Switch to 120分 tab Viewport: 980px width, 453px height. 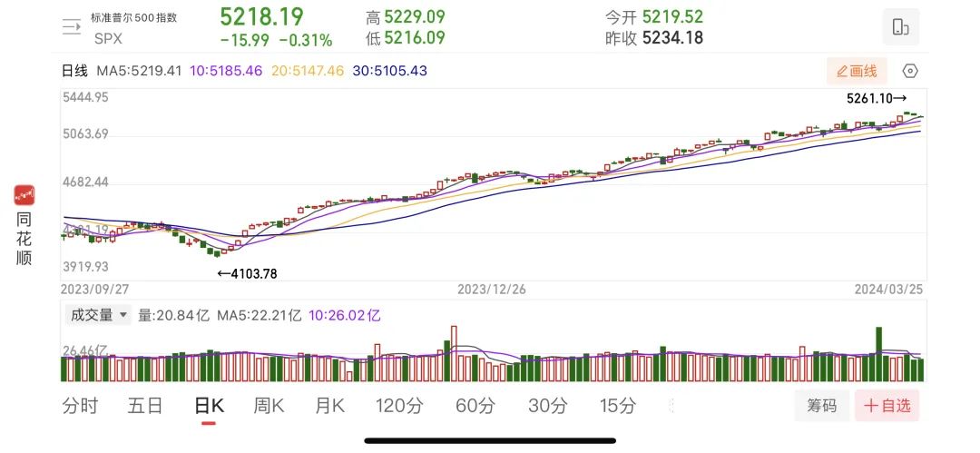click(x=399, y=406)
